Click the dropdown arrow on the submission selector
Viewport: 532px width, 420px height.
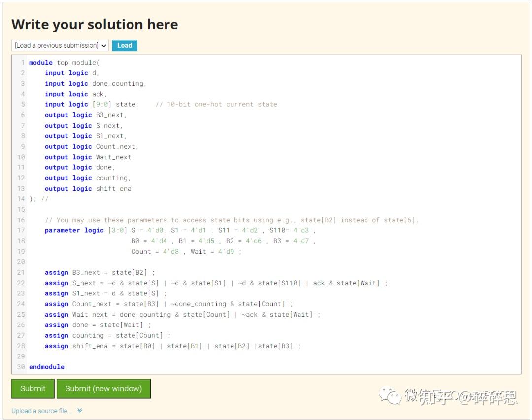click(x=103, y=45)
